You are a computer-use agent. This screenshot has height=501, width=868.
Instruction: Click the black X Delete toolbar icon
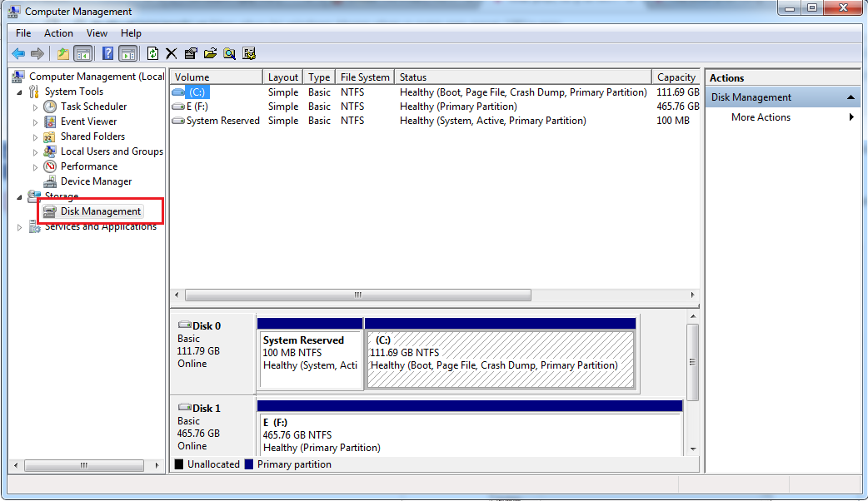coord(172,54)
